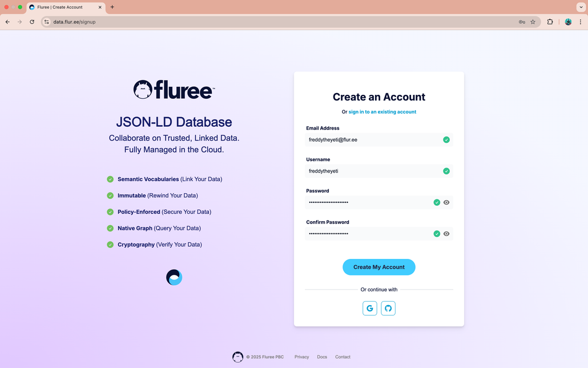The height and width of the screenshot is (368, 588).
Task: Open the Chrome three-dot menu
Action: click(581, 22)
